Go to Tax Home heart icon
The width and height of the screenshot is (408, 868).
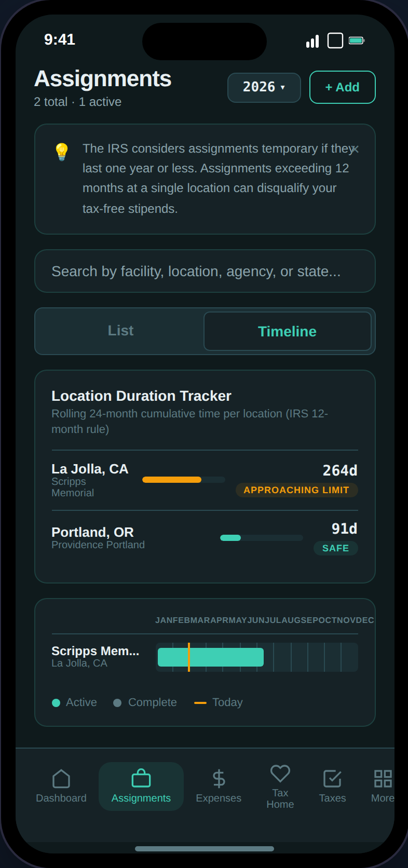(x=280, y=774)
